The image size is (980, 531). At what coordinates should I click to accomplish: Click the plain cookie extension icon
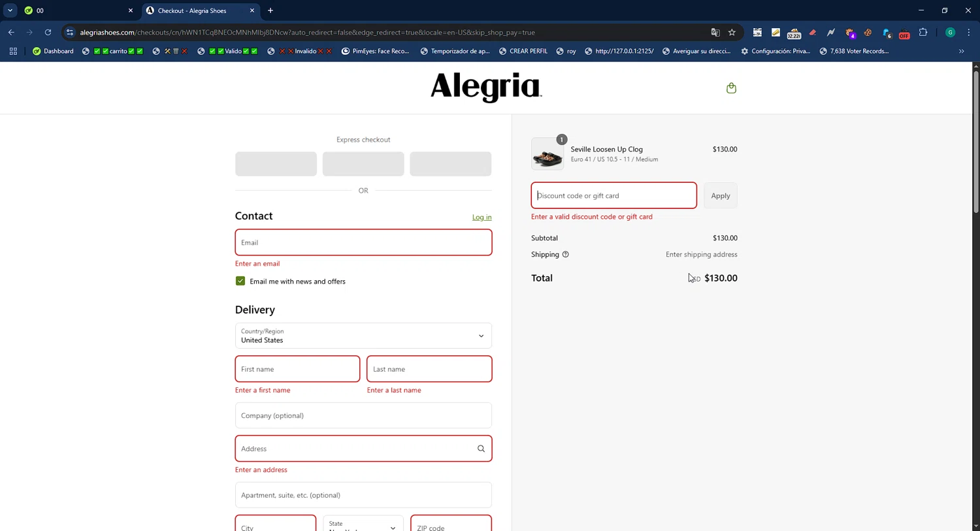(x=868, y=32)
